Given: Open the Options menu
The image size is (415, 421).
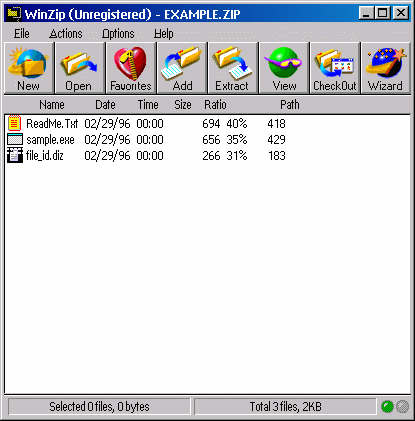Looking at the screenshot, I should tap(118, 34).
